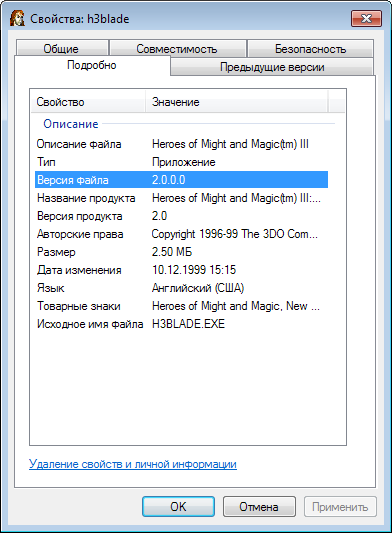The height and width of the screenshot is (533, 392).
Task: Select the Тип property row
Action: click(x=182, y=162)
